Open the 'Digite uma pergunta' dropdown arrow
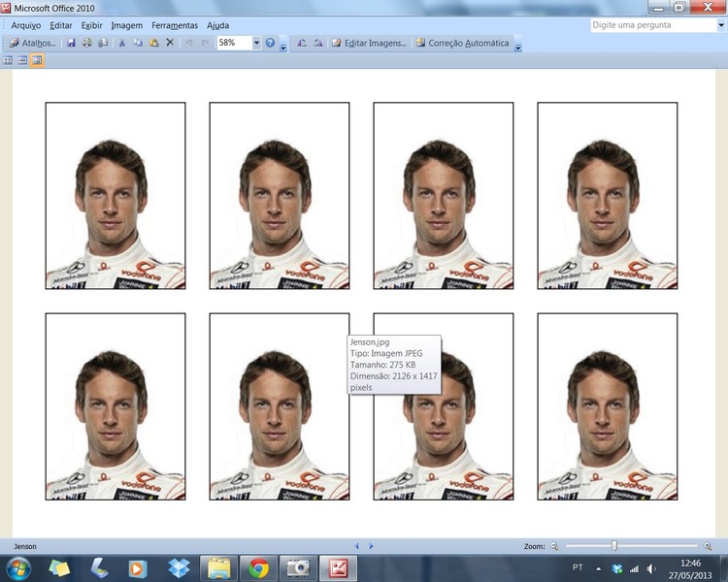This screenshot has height=582, width=728. point(719,25)
